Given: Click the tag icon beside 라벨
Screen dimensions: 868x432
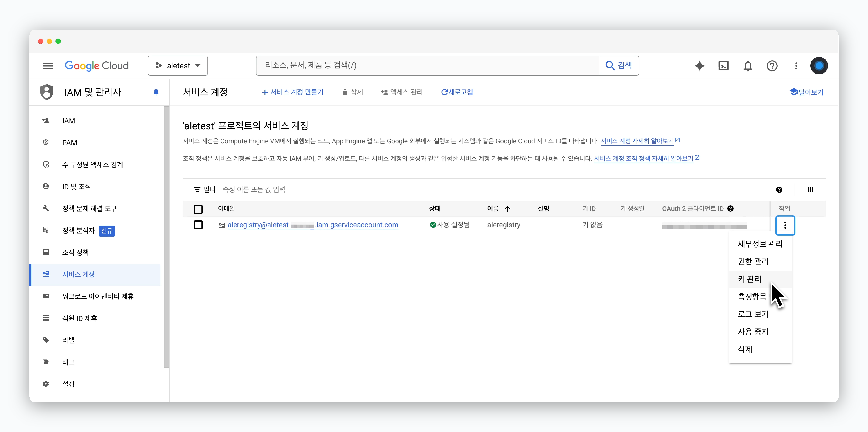Looking at the screenshot, I should pyautogui.click(x=46, y=340).
